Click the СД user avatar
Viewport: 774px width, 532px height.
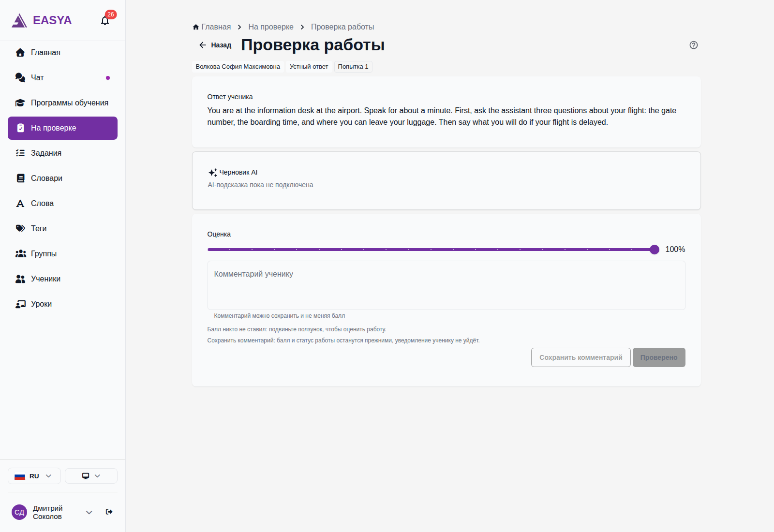click(19, 512)
